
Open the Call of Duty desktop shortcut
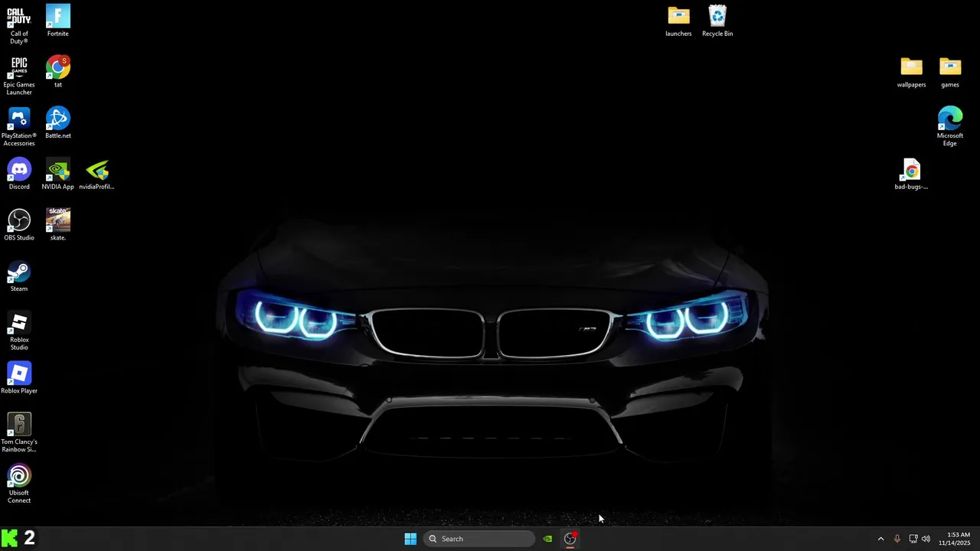click(x=19, y=24)
